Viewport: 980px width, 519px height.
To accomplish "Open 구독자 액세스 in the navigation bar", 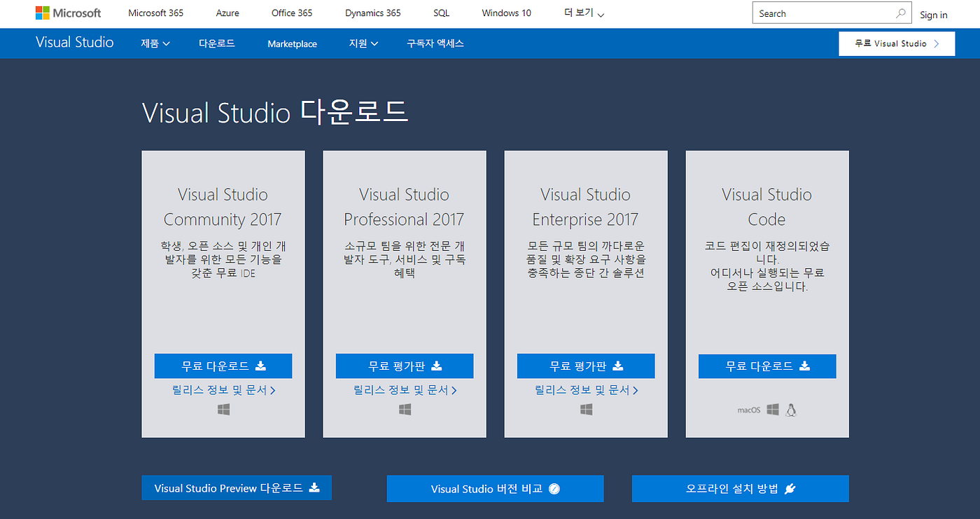I will pyautogui.click(x=435, y=43).
